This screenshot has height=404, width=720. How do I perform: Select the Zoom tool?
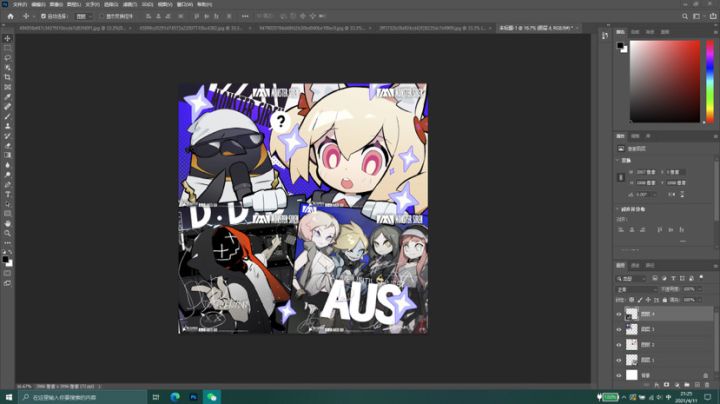pyautogui.click(x=7, y=233)
